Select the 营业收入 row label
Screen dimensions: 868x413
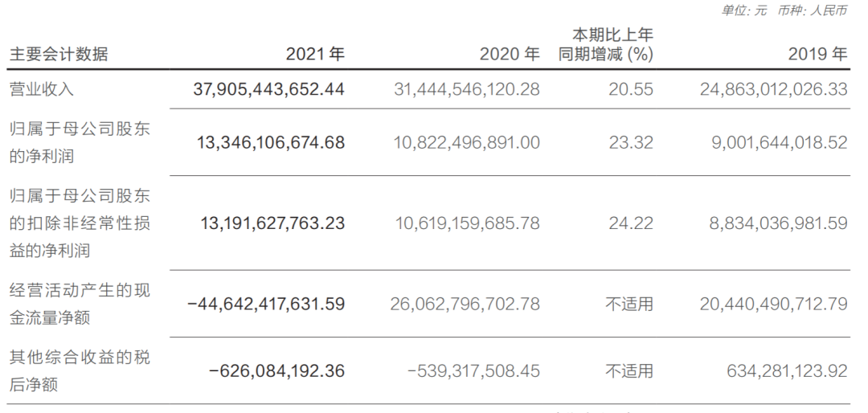click(x=41, y=89)
